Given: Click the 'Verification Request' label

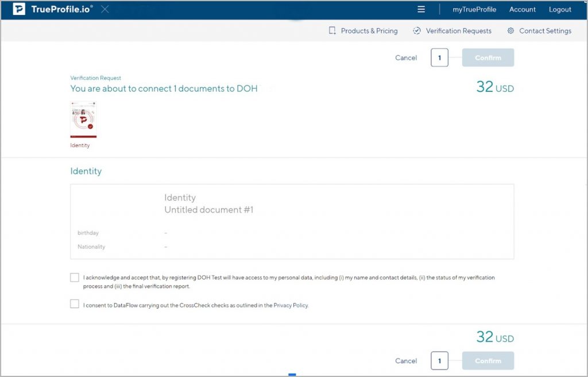Looking at the screenshot, I should click(96, 78).
